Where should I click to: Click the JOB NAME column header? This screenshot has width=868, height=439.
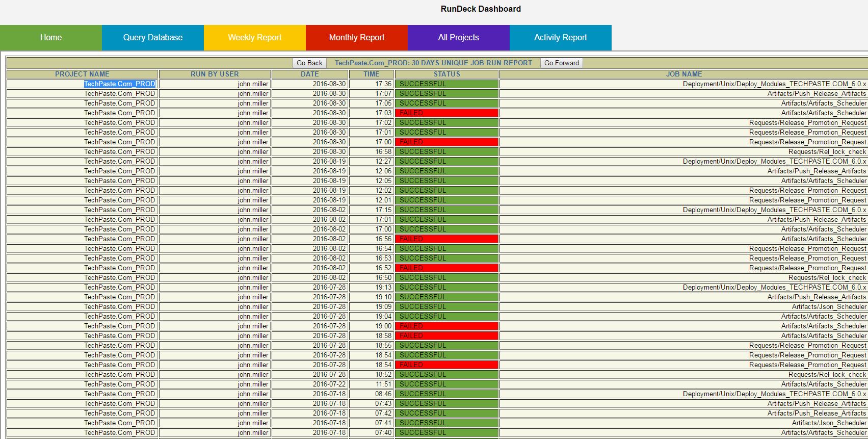click(x=684, y=74)
